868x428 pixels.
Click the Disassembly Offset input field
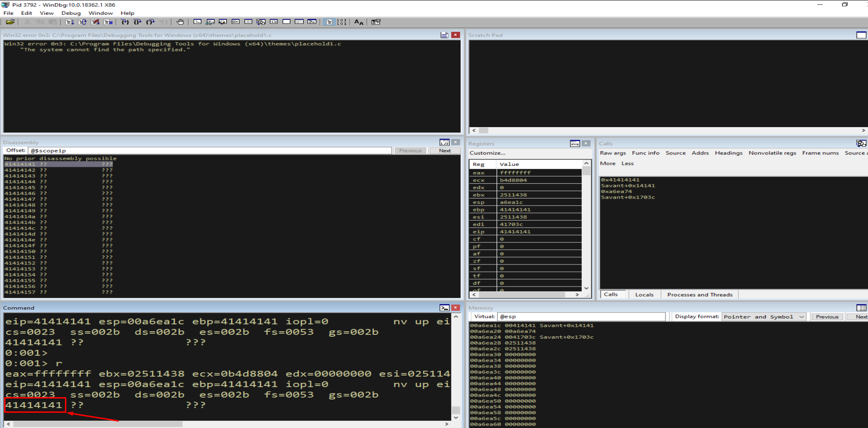(210, 151)
